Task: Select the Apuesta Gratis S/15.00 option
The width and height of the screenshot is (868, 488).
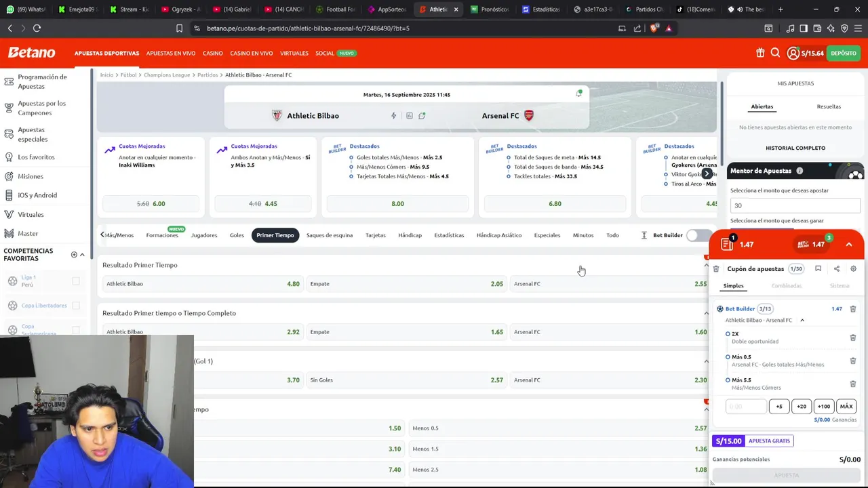Action: (753, 441)
